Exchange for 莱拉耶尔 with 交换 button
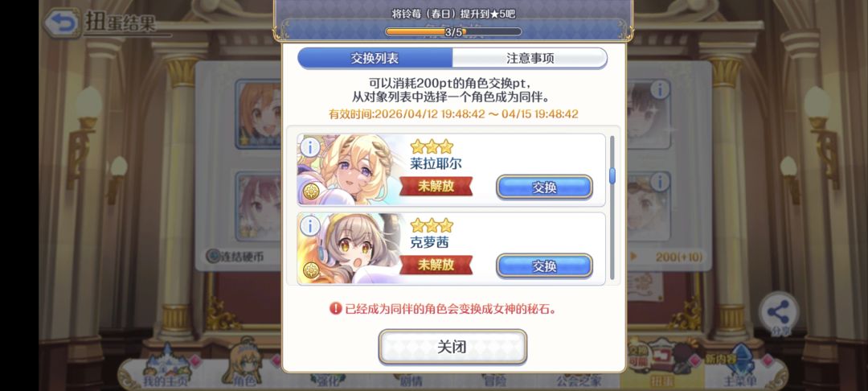Image resolution: width=868 pixels, height=391 pixels. pyautogui.click(x=544, y=187)
